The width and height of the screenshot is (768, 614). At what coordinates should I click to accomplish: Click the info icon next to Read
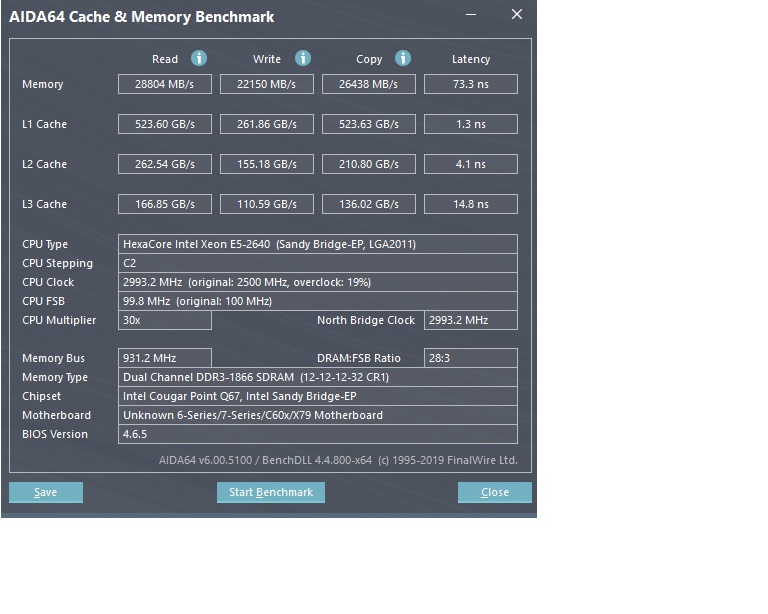pyautogui.click(x=198, y=58)
